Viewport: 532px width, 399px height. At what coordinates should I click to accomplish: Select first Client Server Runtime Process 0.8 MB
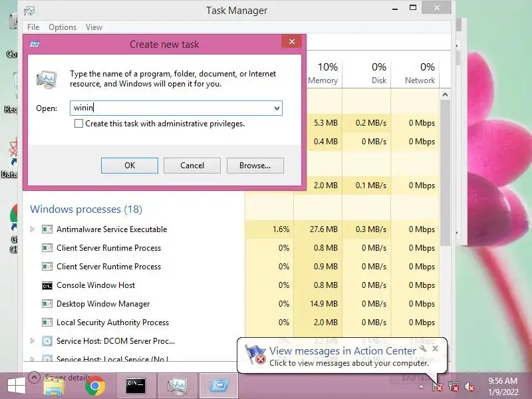tap(108, 248)
